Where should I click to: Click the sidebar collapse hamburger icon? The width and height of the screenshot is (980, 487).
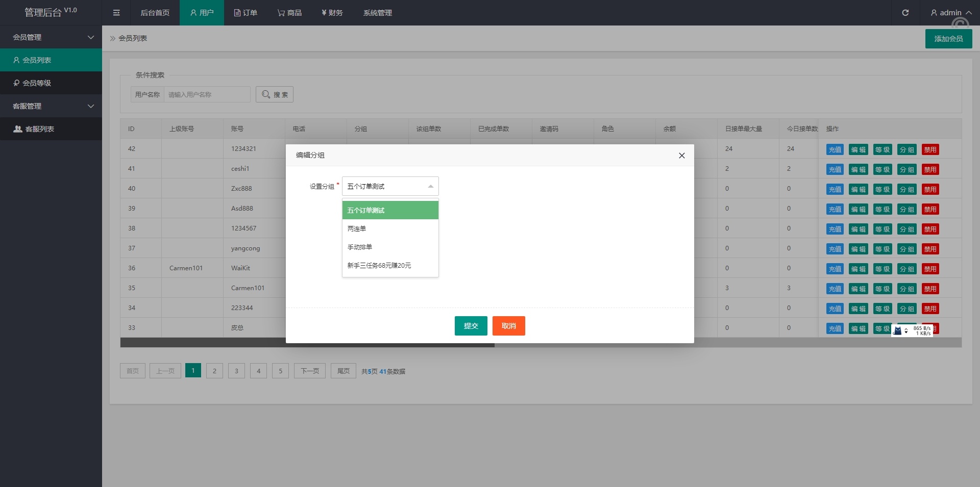coord(116,13)
